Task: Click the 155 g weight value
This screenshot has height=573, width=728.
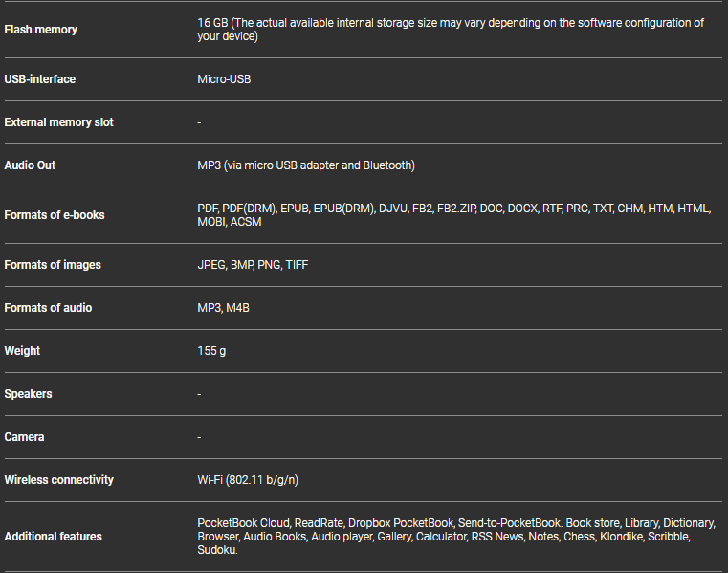Action: point(211,351)
